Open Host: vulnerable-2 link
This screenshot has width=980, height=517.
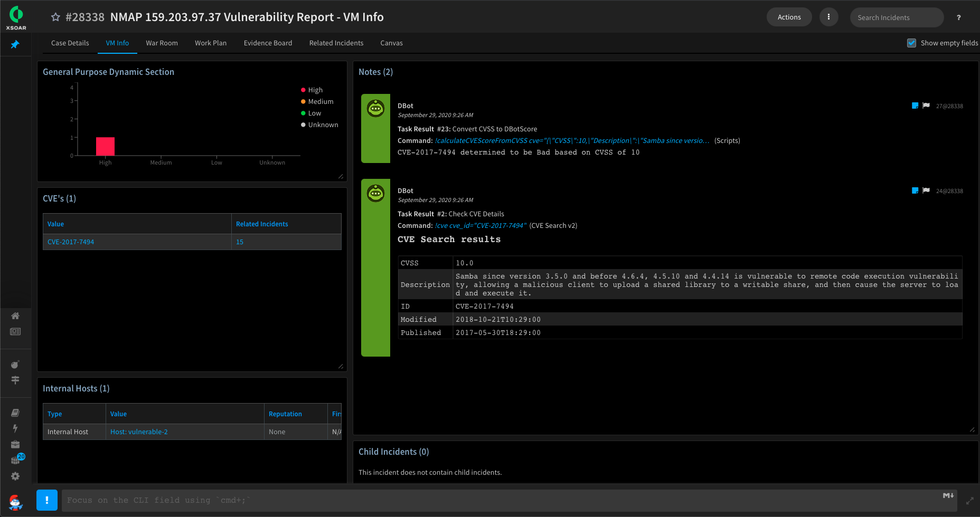[x=139, y=432]
